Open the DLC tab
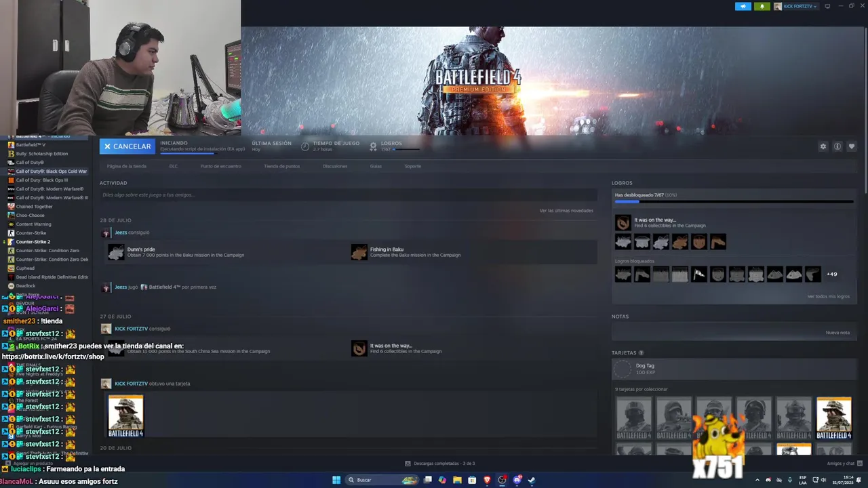This screenshot has width=868, height=488. click(x=174, y=166)
